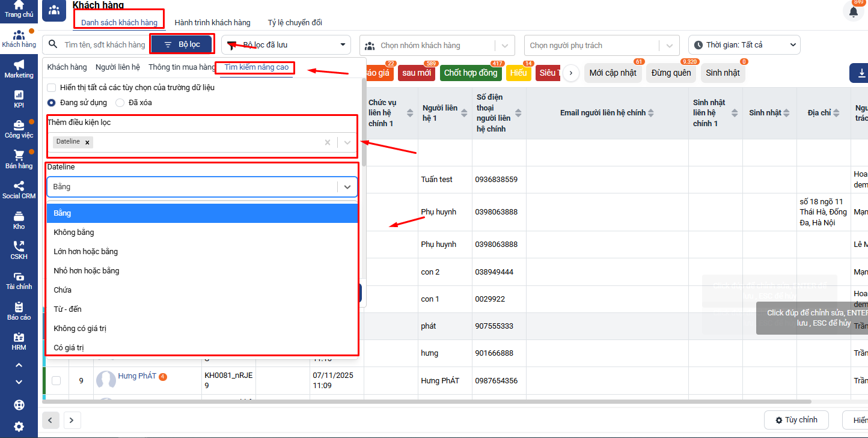This screenshot has height=438, width=868.
Task: Open Marketing module in sidebar
Action: coord(19,68)
